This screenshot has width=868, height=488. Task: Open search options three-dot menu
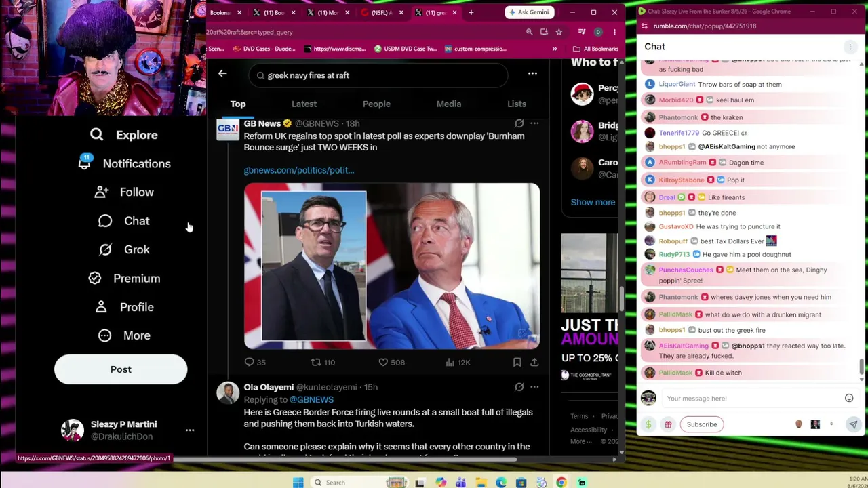coord(532,74)
